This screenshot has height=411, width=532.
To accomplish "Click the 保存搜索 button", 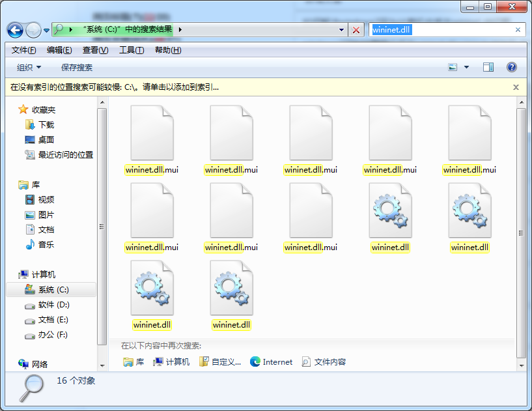I will (77, 67).
